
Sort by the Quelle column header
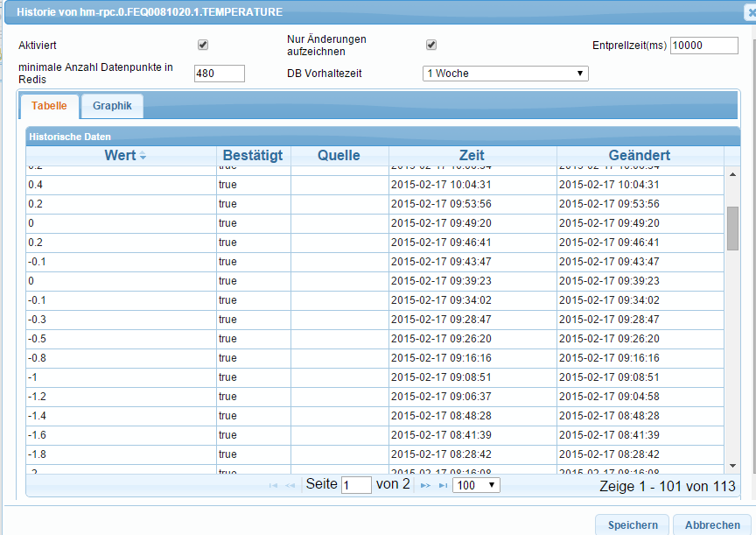[x=339, y=155]
